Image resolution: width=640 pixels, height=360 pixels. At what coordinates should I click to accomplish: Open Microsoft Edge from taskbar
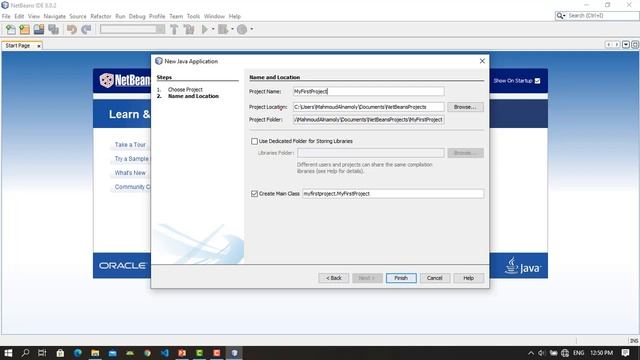[78, 353]
